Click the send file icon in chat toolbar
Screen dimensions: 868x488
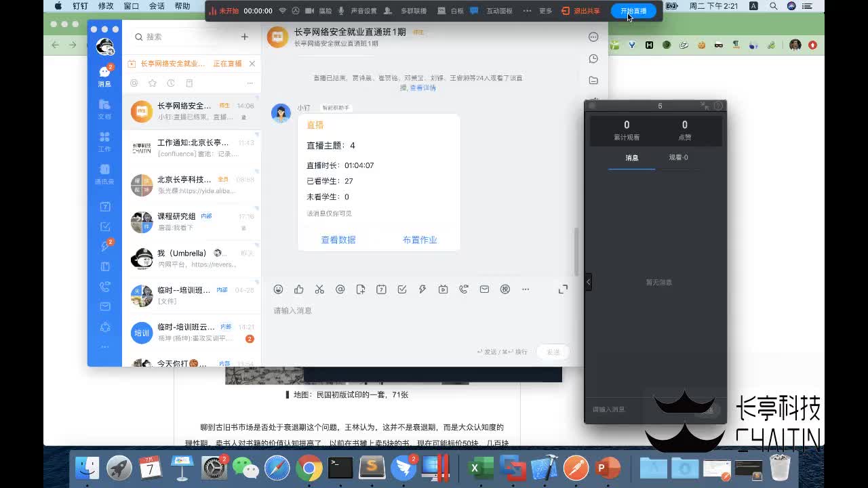(x=361, y=289)
